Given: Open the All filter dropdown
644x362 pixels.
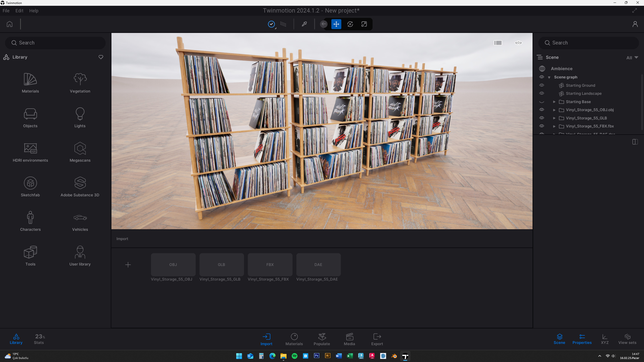Looking at the screenshot, I should pyautogui.click(x=632, y=58).
